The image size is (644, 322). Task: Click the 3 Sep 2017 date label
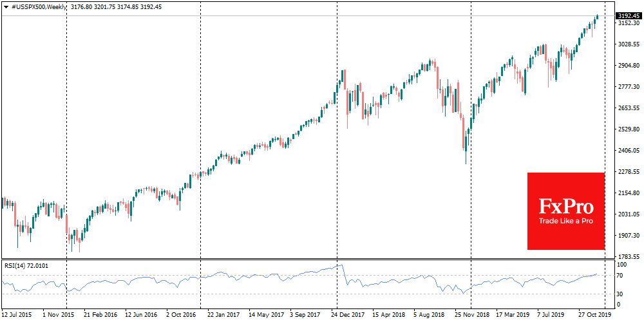point(306,316)
